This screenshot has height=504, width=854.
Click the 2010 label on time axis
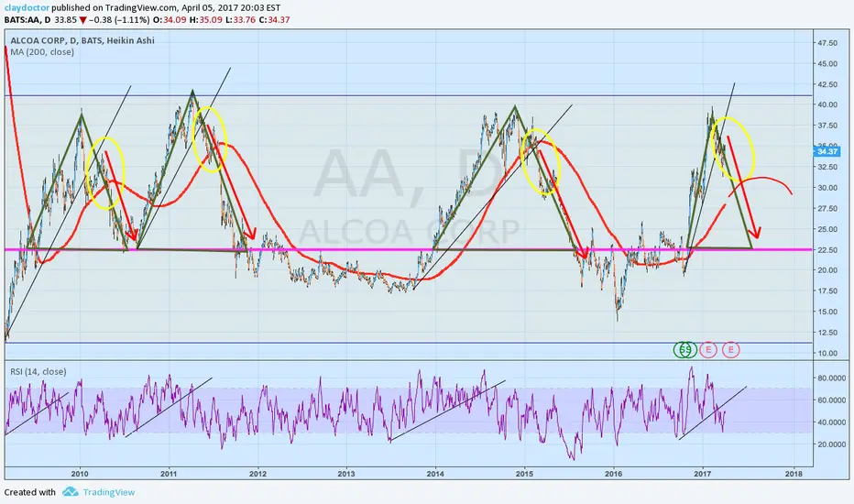(80, 474)
